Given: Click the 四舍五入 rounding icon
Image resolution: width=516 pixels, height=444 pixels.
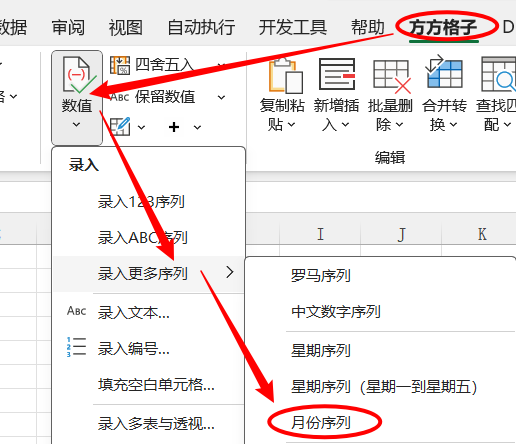Looking at the screenshot, I should [x=120, y=65].
